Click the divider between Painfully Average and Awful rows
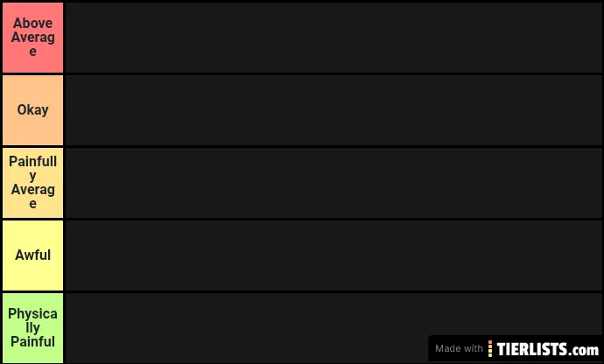Screen dimensions: 604x364 [x=333, y=219]
